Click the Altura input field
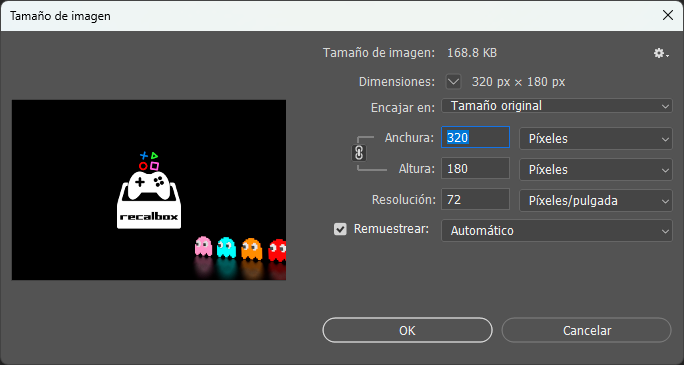684x365 pixels. 475,168
